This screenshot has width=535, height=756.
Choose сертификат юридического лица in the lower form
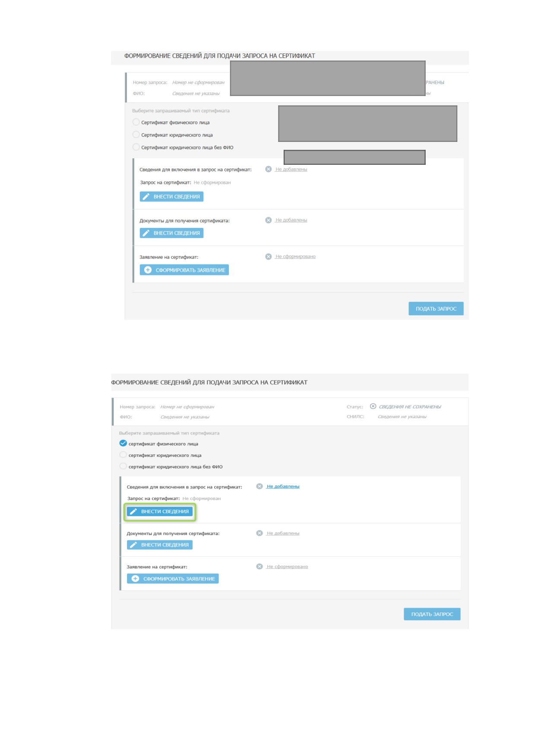click(x=123, y=455)
